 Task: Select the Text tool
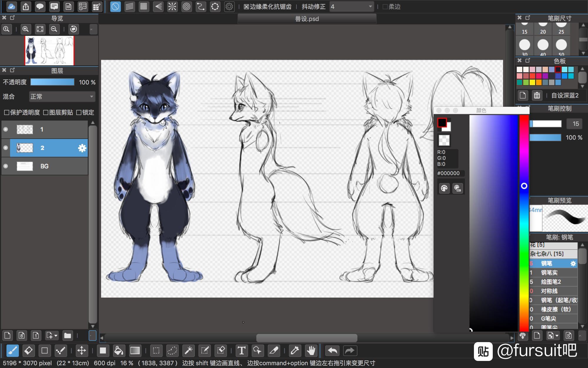pos(241,350)
